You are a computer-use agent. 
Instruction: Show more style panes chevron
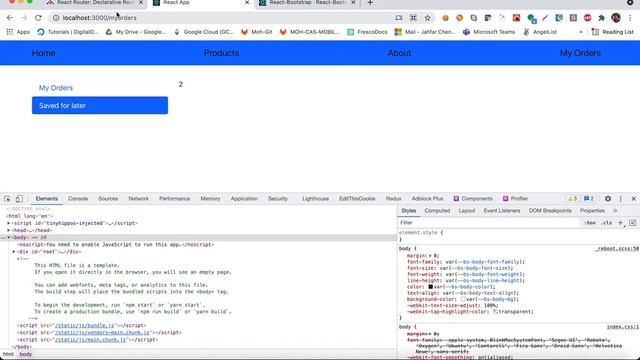(615, 211)
